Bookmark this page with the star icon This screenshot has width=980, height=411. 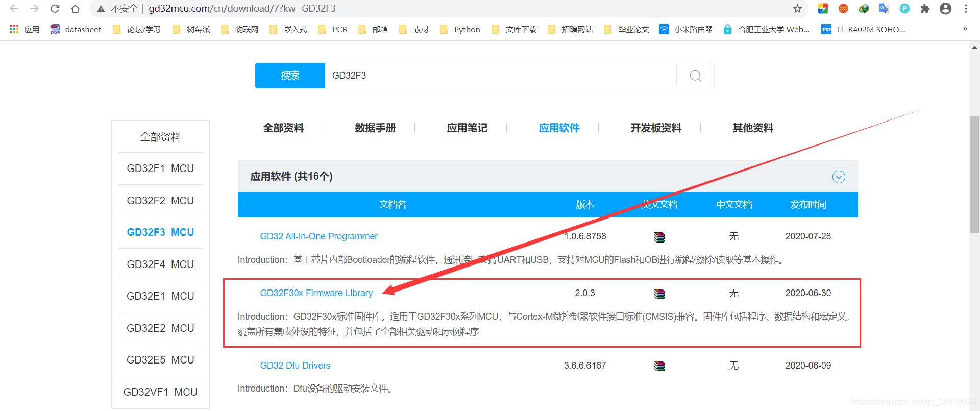(x=797, y=9)
